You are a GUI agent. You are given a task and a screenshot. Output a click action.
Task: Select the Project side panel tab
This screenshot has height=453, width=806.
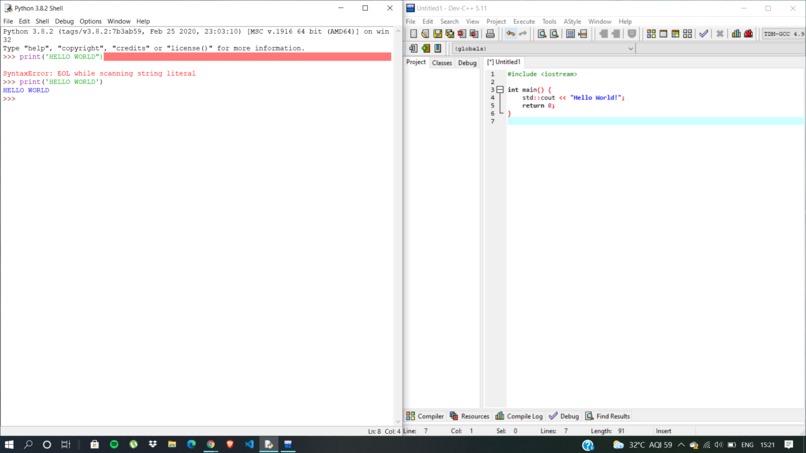pyautogui.click(x=416, y=62)
